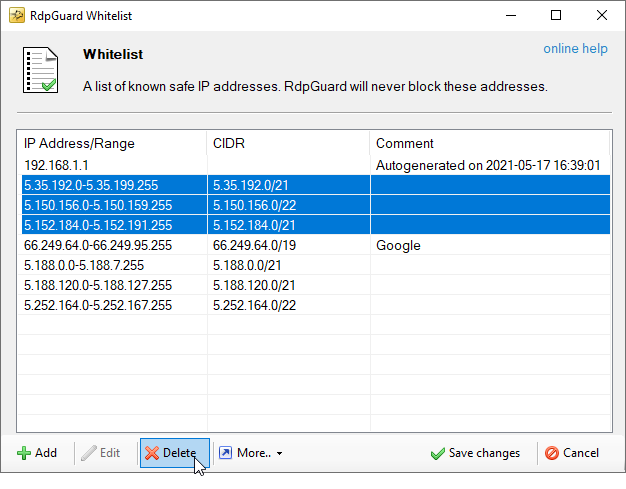Click the Autogenerated on 2021-05-17 comment

(x=488, y=165)
